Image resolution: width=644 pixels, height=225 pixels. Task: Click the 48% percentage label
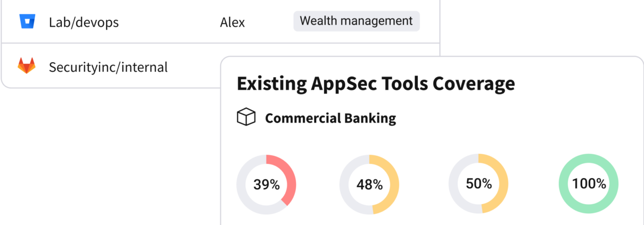coord(369,185)
